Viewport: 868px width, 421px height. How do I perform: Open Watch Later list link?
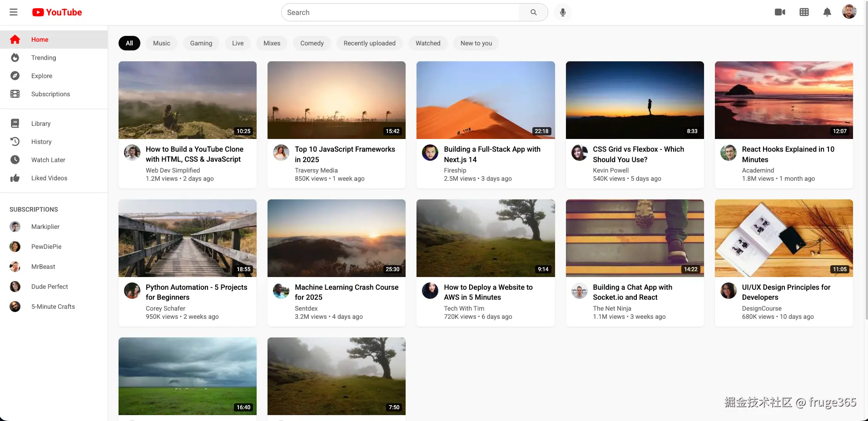(x=54, y=160)
